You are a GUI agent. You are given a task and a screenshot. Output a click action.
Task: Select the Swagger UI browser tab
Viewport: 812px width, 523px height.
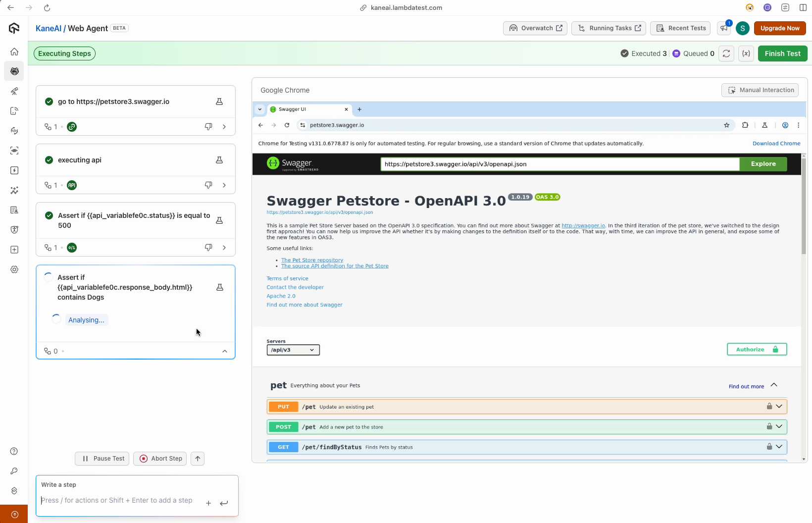(x=307, y=109)
